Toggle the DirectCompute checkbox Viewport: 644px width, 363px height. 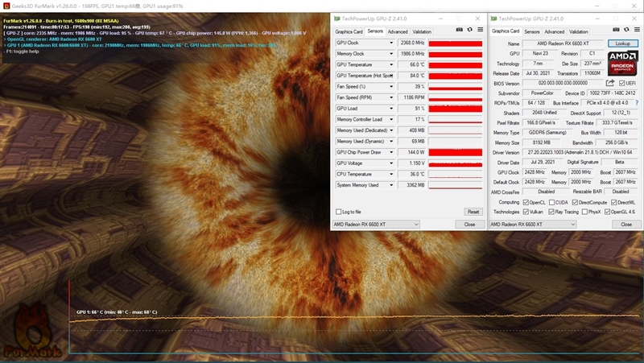click(575, 203)
